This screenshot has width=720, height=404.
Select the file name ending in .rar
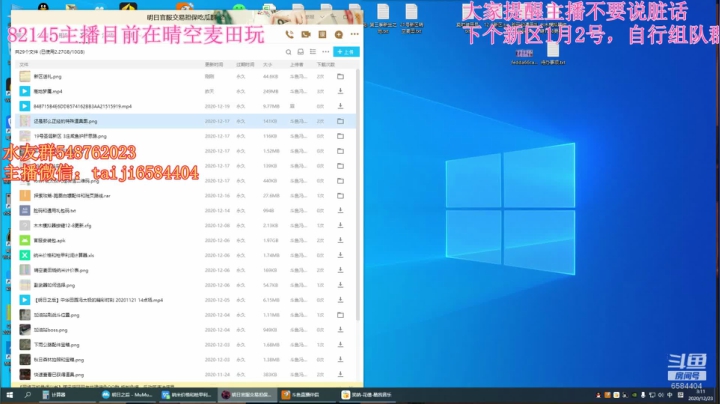pyautogui.click(x=72, y=196)
